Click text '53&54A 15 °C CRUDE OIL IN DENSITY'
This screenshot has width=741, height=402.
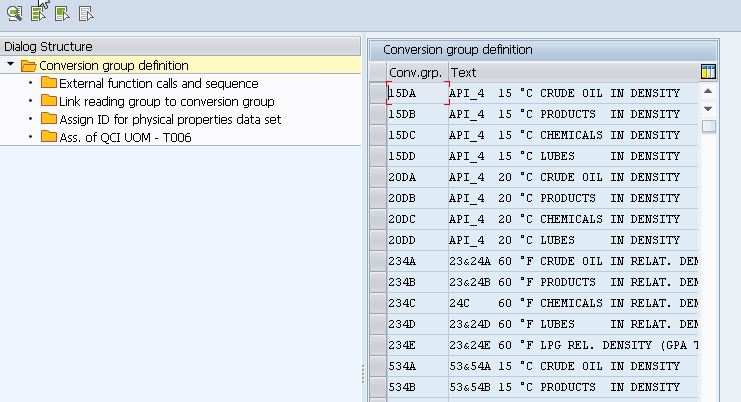pyautogui.click(x=564, y=366)
